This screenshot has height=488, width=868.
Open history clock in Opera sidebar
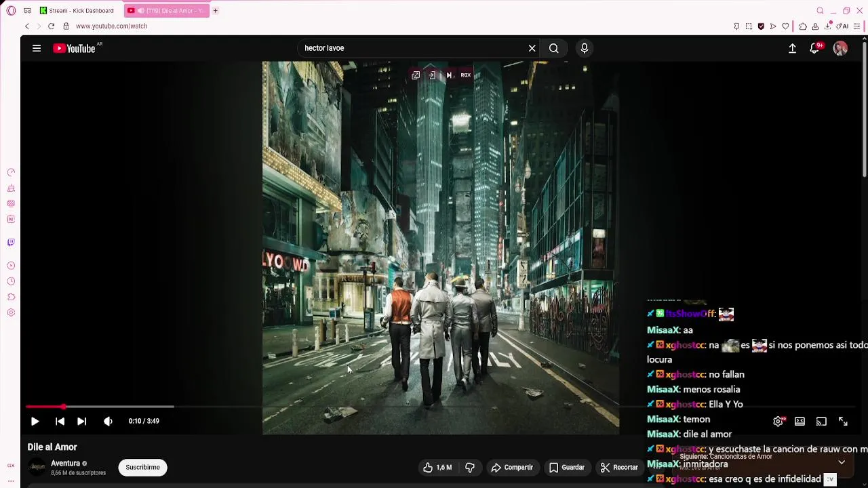[x=11, y=281]
